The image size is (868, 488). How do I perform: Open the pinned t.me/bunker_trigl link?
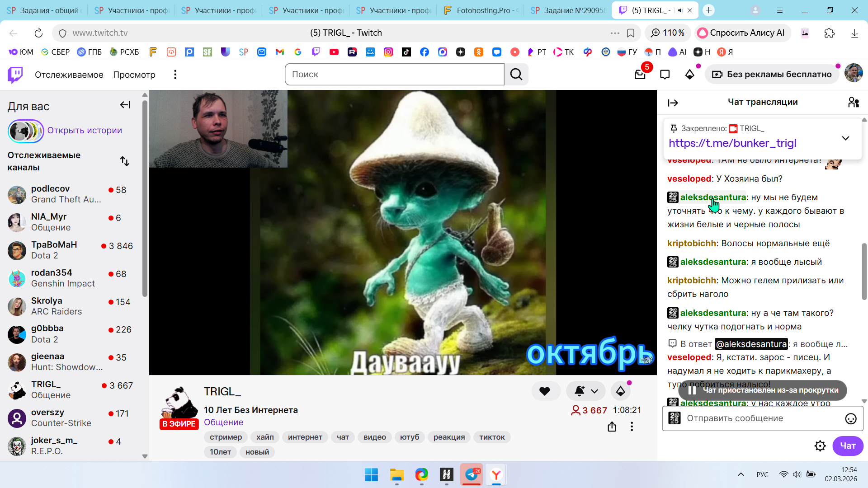click(732, 143)
